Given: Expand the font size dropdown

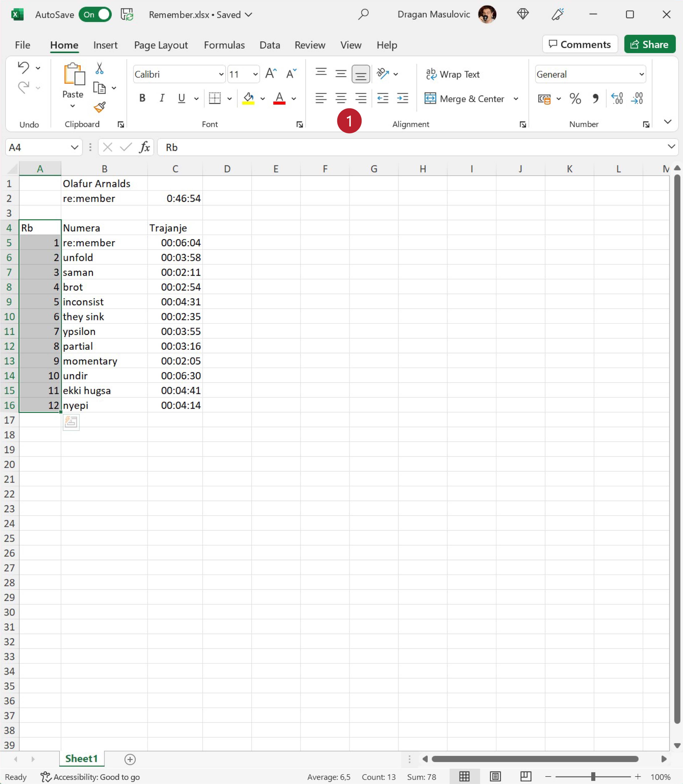Looking at the screenshot, I should 255,74.
